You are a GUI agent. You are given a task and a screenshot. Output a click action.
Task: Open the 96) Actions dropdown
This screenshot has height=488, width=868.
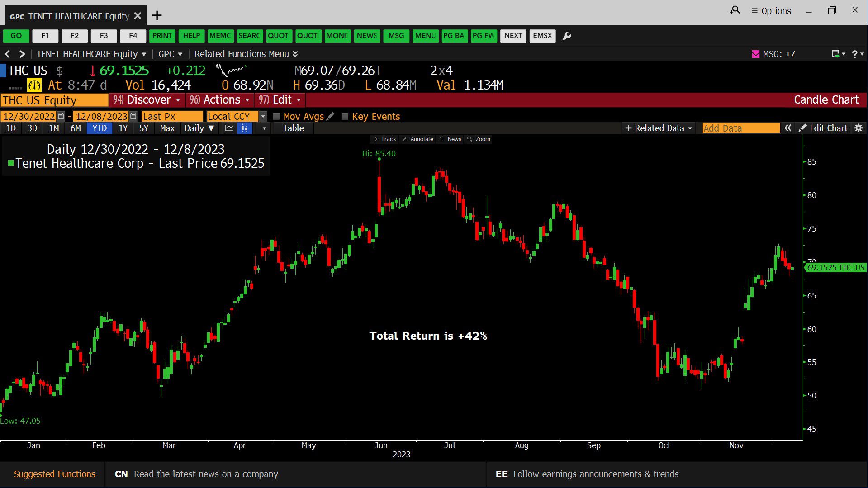tap(220, 100)
